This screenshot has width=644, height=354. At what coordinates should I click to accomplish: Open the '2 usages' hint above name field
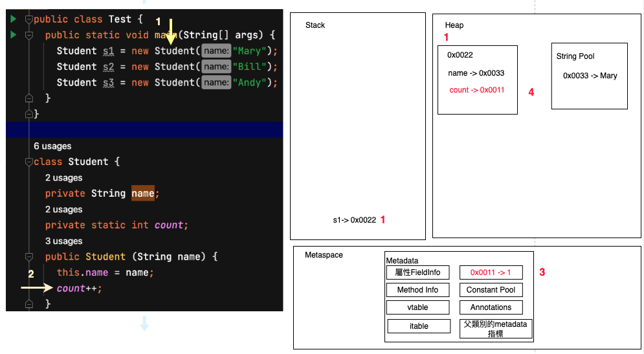point(63,178)
